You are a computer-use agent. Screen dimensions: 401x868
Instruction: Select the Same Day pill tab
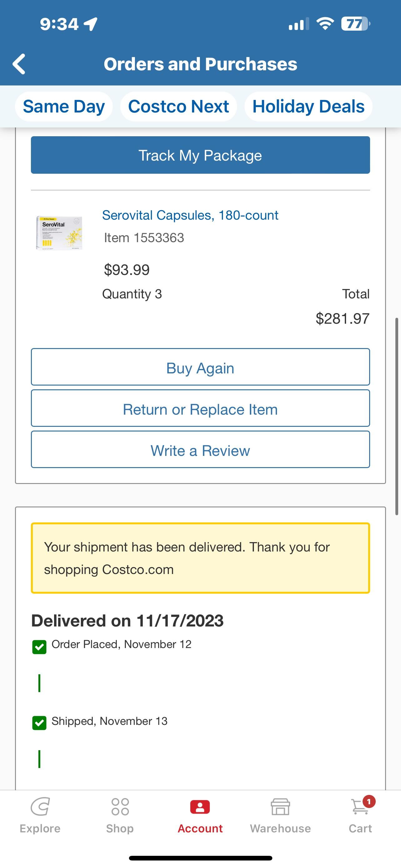point(64,107)
